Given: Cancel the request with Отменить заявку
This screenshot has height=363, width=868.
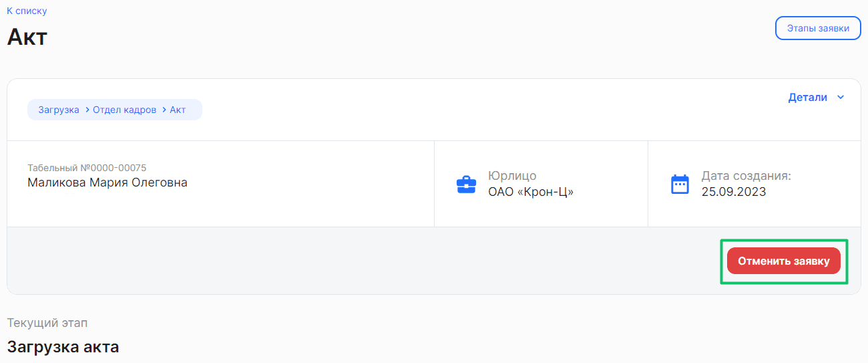Looking at the screenshot, I should [x=784, y=261].
